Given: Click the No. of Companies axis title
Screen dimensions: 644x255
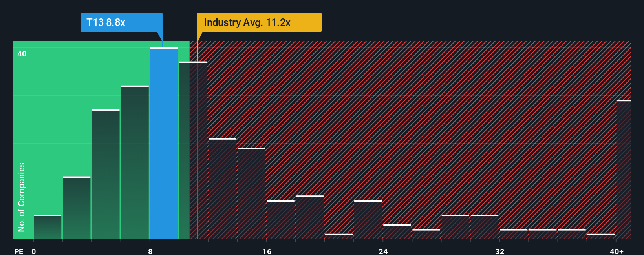Looking at the screenshot, I should (22, 197).
